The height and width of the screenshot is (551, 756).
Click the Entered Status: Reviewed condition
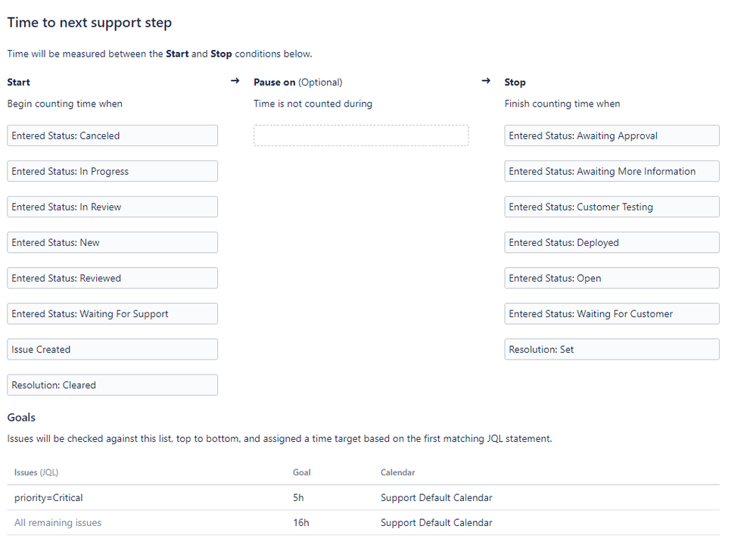tap(112, 279)
